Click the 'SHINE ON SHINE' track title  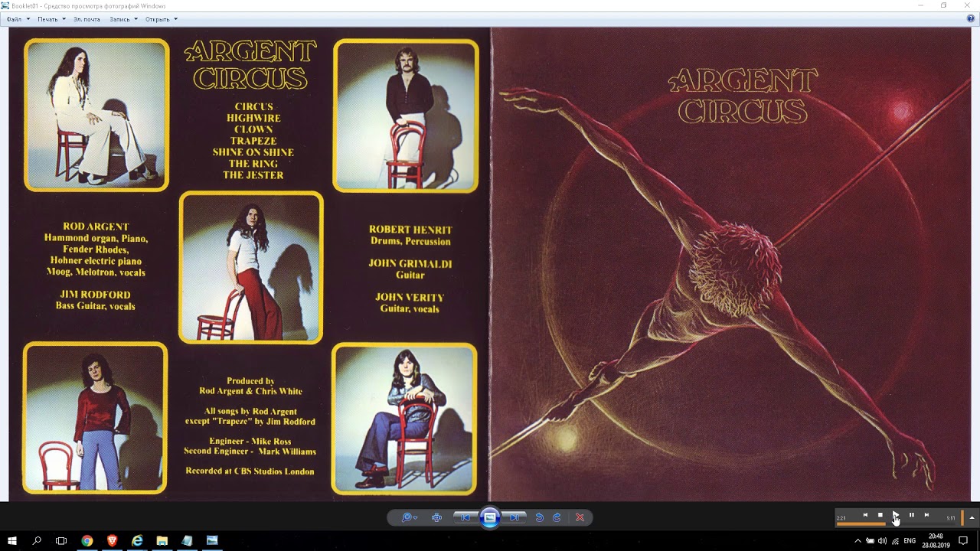point(253,152)
